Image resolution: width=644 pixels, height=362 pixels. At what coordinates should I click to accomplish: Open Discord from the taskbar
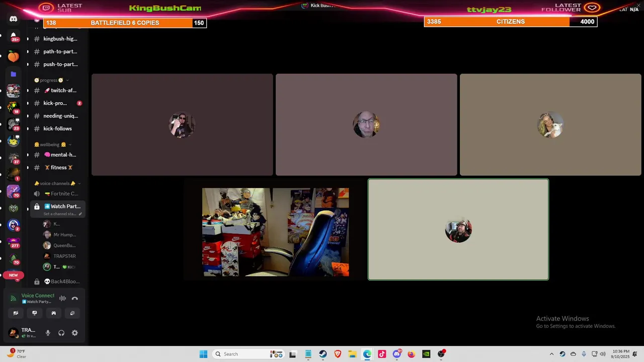click(x=396, y=354)
